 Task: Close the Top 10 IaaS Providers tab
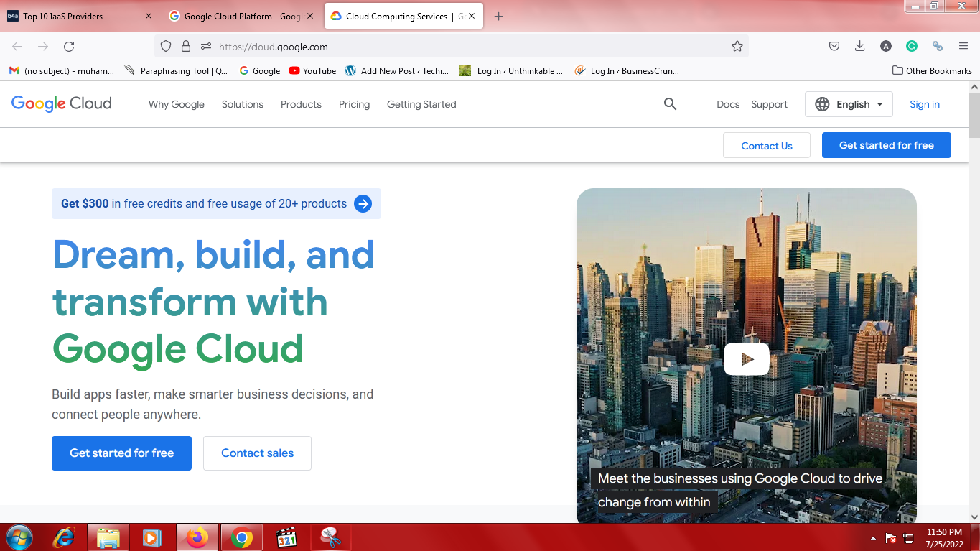tap(149, 16)
